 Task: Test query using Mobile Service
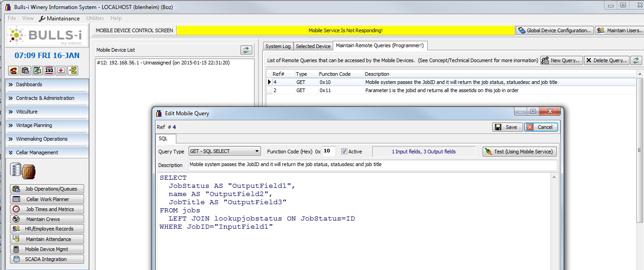519,152
